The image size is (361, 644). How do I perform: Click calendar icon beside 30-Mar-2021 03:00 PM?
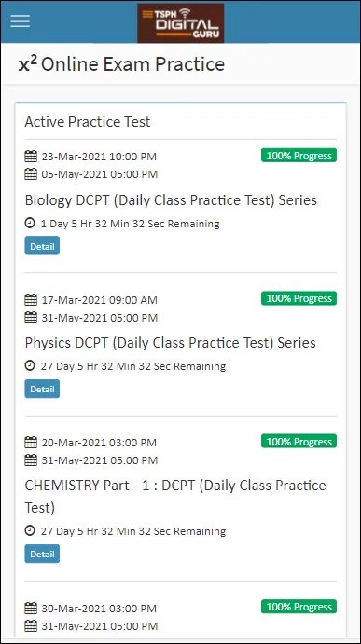tap(31, 609)
